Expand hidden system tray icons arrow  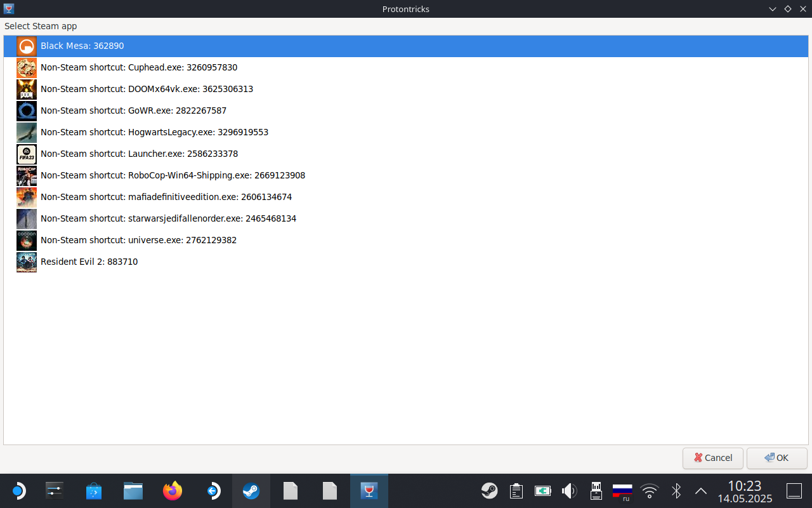pyautogui.click(x=701, y=491)
